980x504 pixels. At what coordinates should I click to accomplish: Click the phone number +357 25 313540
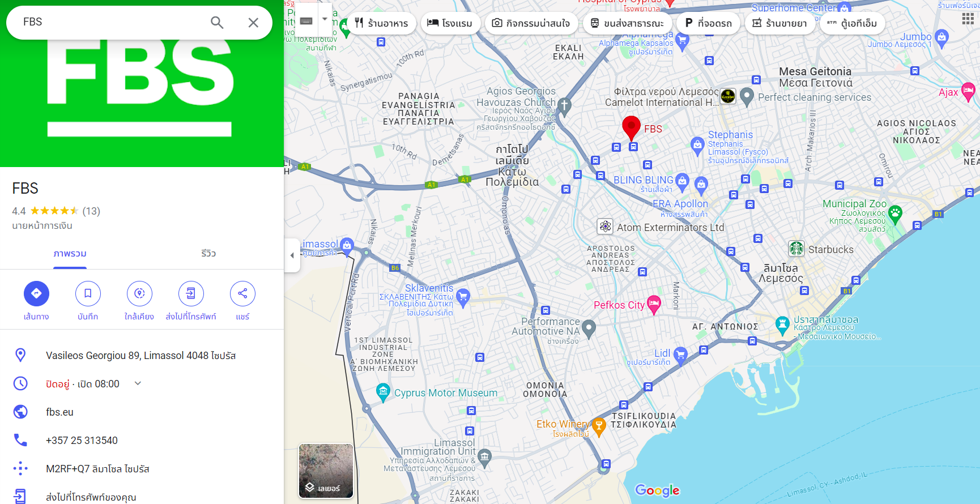tap(82, 441)
